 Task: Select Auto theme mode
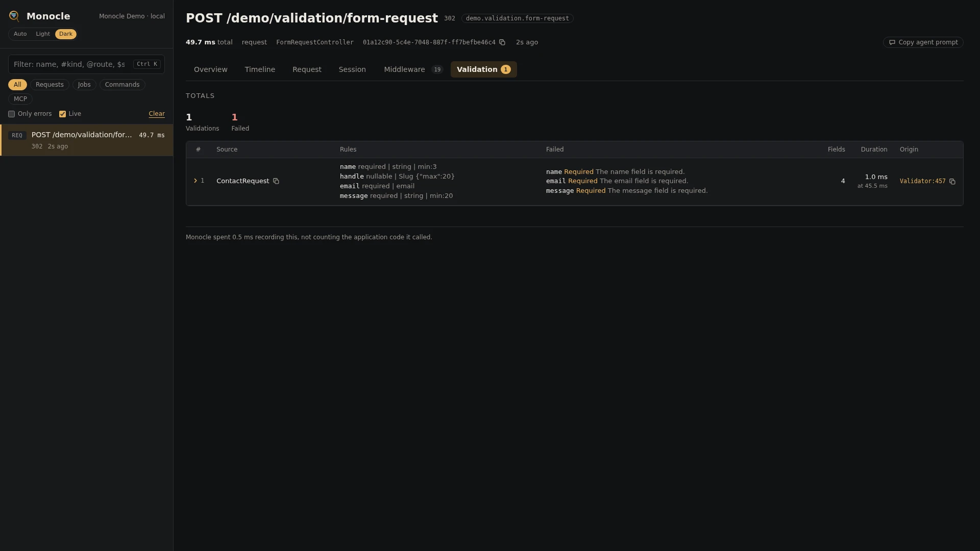20,34
